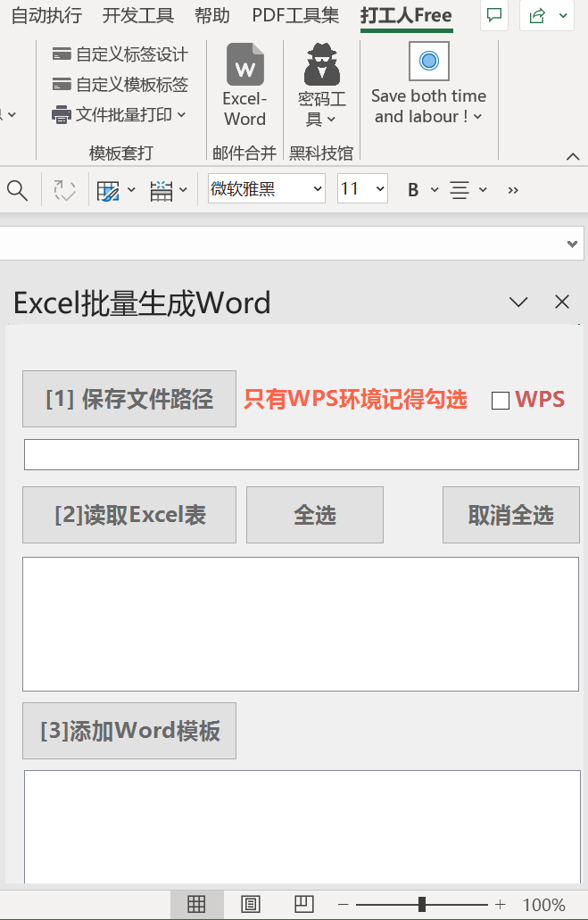Open the insert rows icon dropdown arrow
588x920 pixels.
183,189
